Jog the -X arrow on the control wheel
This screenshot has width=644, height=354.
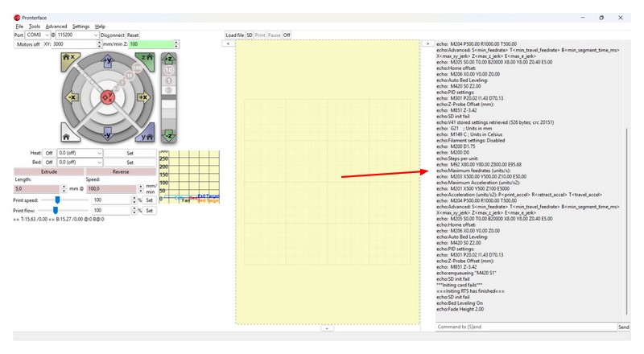(71, 97)
